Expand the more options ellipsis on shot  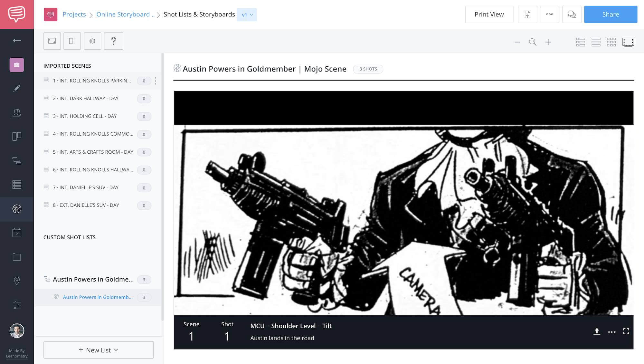click(612, 331)
